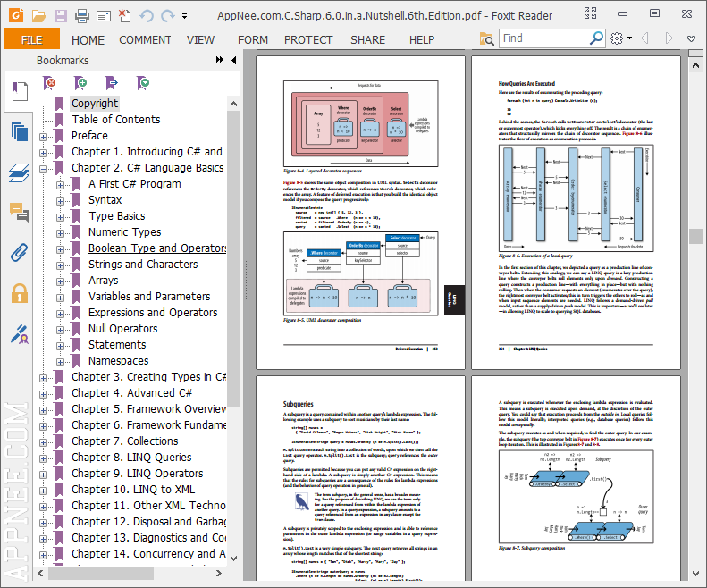Image resolution: width=707 pixels, height=588 pixels.
Task: Switch to the SHARE ribbon tab
Action: click(368, 40)
